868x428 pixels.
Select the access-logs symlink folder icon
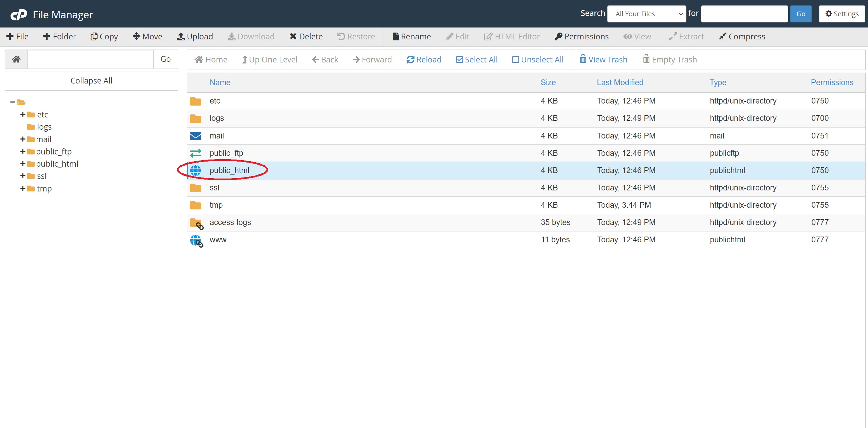(197, 224)
